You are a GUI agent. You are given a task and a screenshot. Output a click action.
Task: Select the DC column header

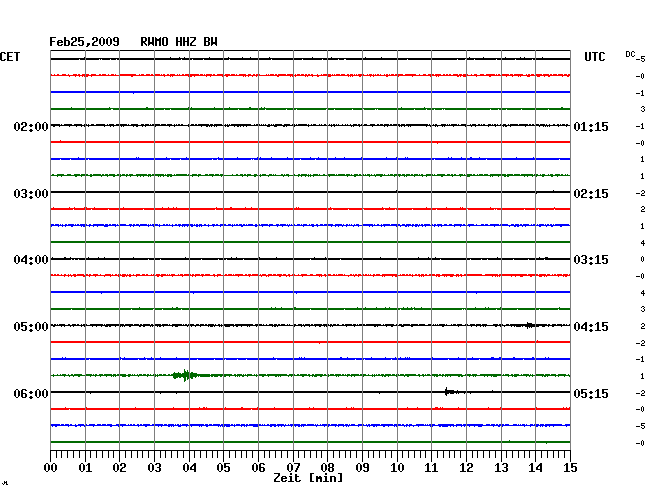[630, 54]
